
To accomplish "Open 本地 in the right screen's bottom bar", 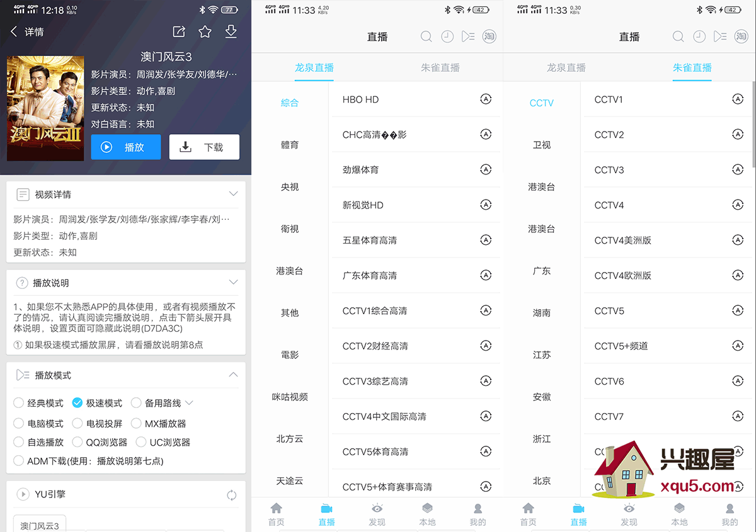I will (679, 514).
